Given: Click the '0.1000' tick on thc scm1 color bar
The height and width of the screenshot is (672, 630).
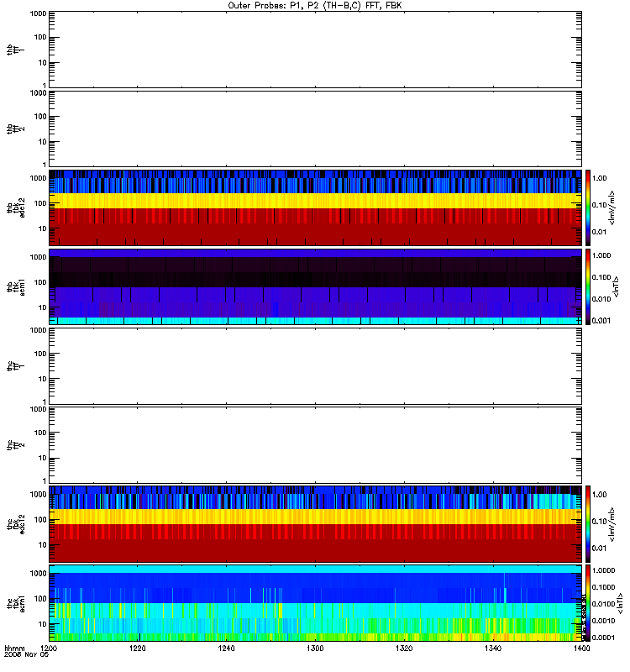Looking at the screenshot, I should click(603, 587).
